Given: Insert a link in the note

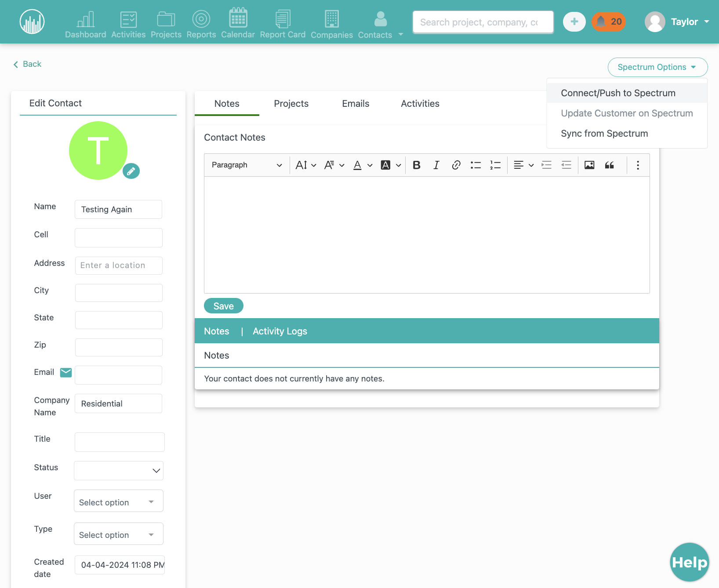Looking at the screenshot, I should coord(456,165).
